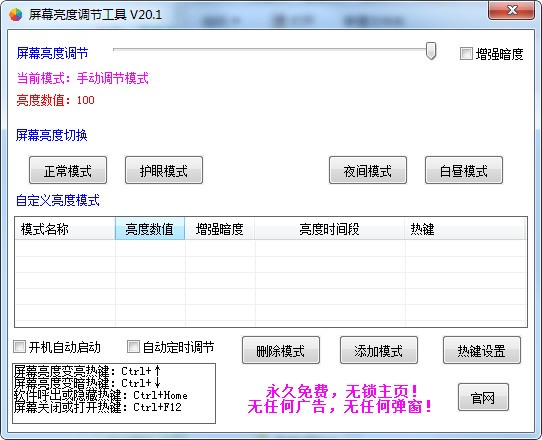542x440 pixels.
Task: Click 热键 column header
Action: tap(465, 228)
